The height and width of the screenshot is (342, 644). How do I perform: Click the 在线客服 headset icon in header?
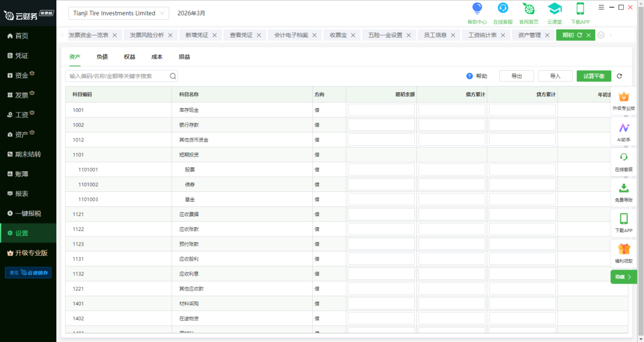coord(503,9)
